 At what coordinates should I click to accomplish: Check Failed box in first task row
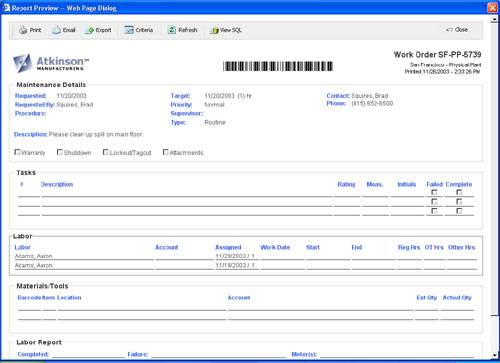tap(434, 192)
